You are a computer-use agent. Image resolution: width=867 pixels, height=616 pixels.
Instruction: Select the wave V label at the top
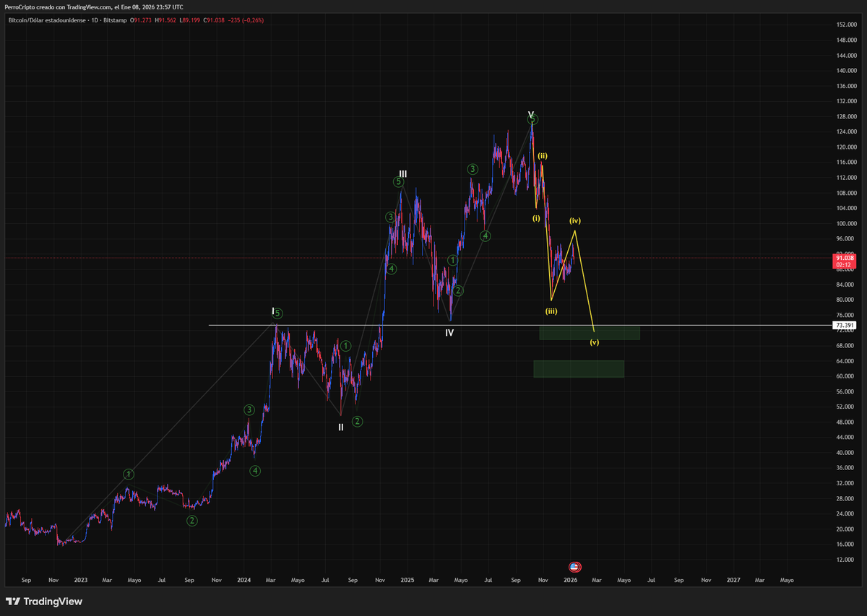click(530, 115)
